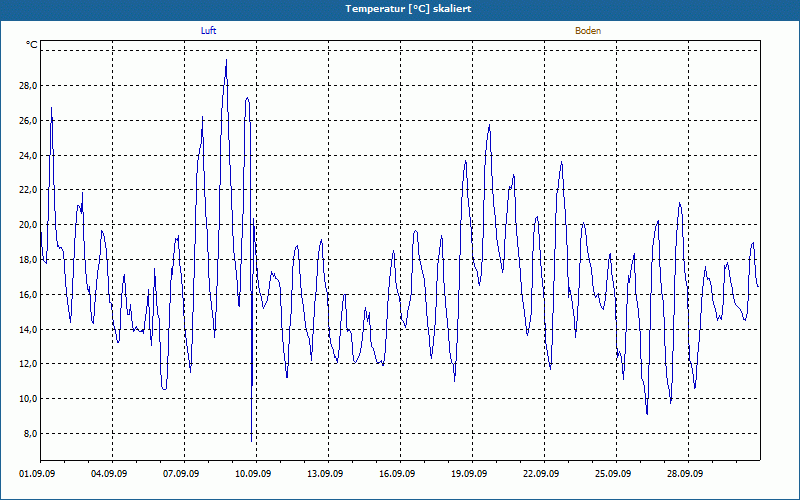Select the Boden legend label

588,31
